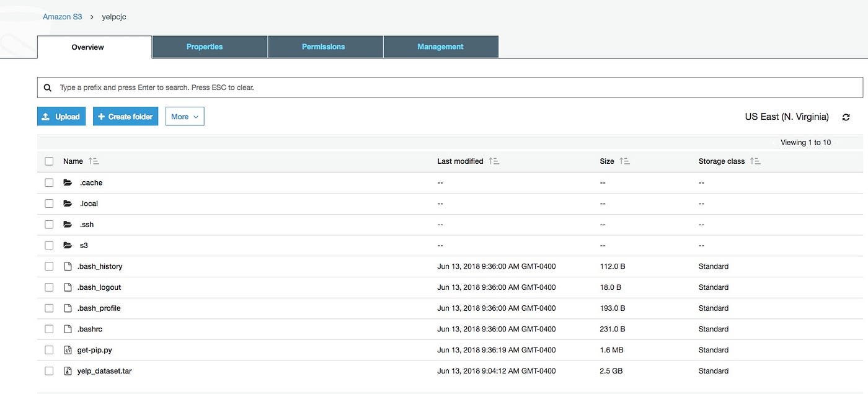
Task: Check the select-all checkbox in header row
Action: pyautogui.click(x=49, y=161)
